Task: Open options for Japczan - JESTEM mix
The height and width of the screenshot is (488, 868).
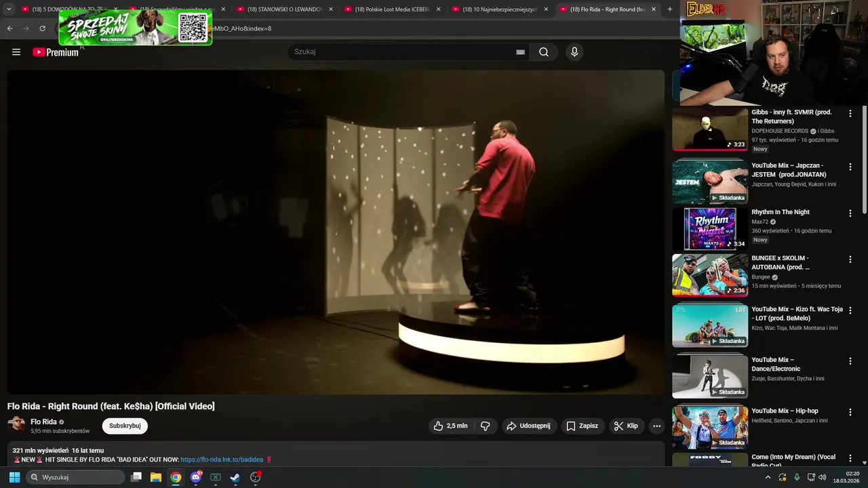Action: pyautogui.click(x=850, y=167)
